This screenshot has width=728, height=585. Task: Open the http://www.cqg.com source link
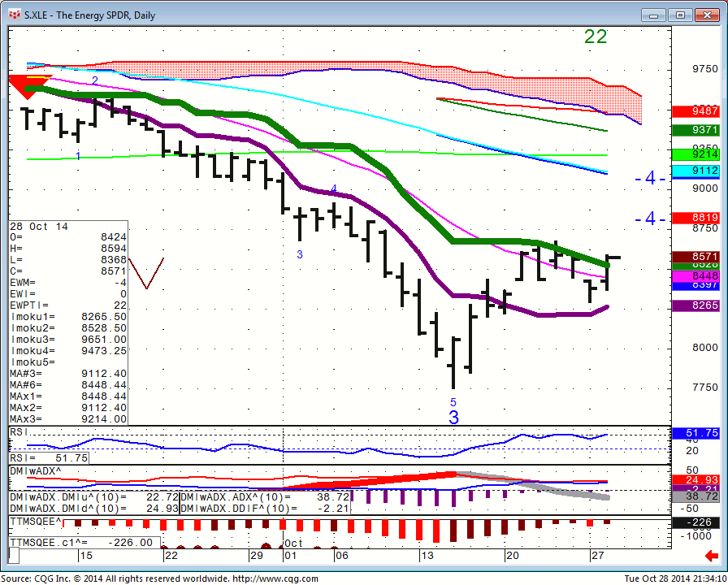(275, 579)
